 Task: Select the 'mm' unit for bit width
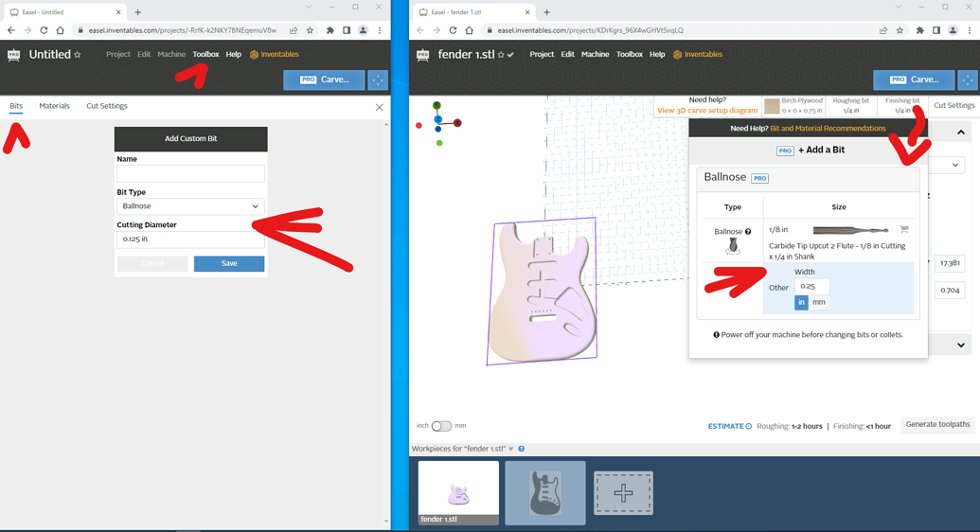point(819,302)
